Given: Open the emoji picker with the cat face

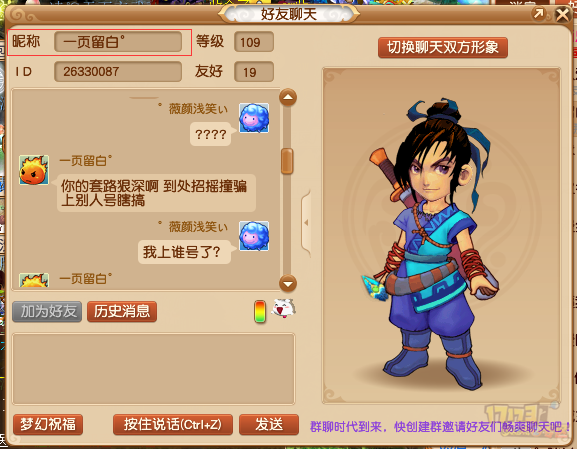Looking at the screenshot, I should 283,308.
